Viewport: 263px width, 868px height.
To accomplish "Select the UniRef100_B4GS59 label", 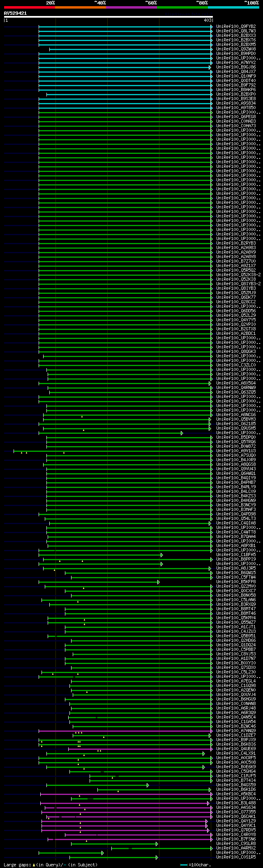I will [x=236, y=785].
